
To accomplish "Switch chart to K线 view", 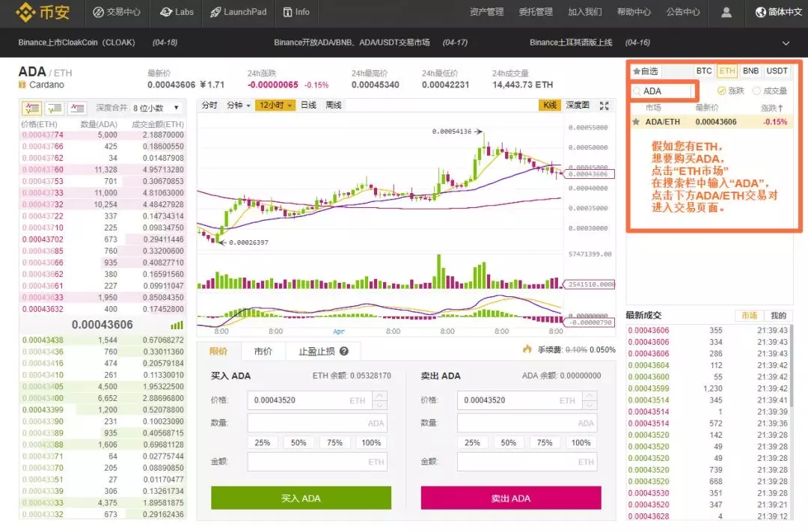I will coord(550,106).
